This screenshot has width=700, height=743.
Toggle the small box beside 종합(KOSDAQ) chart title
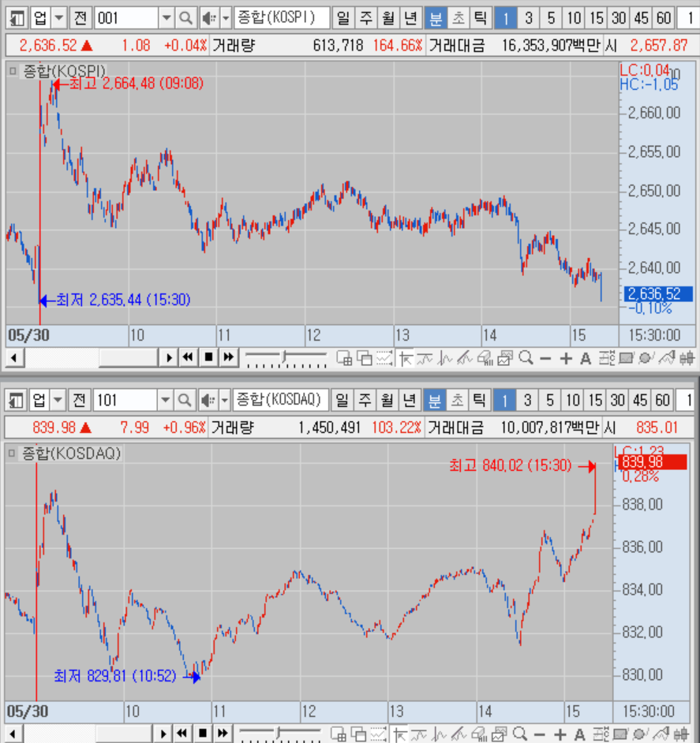click(x=12, y=454)
